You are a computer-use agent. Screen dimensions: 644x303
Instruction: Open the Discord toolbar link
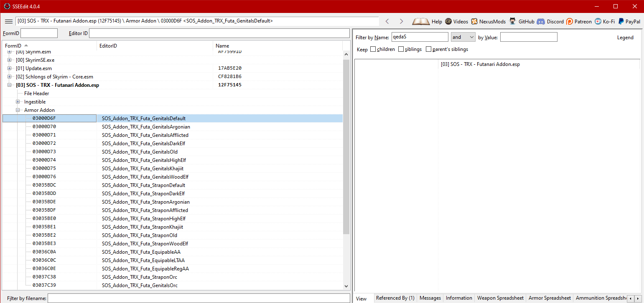[x=550, y=21]
